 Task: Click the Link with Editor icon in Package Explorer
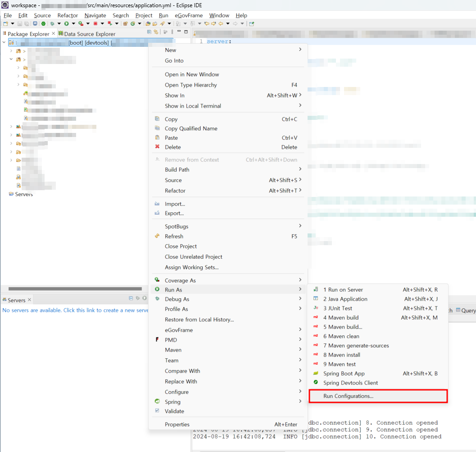coord(156,32)
